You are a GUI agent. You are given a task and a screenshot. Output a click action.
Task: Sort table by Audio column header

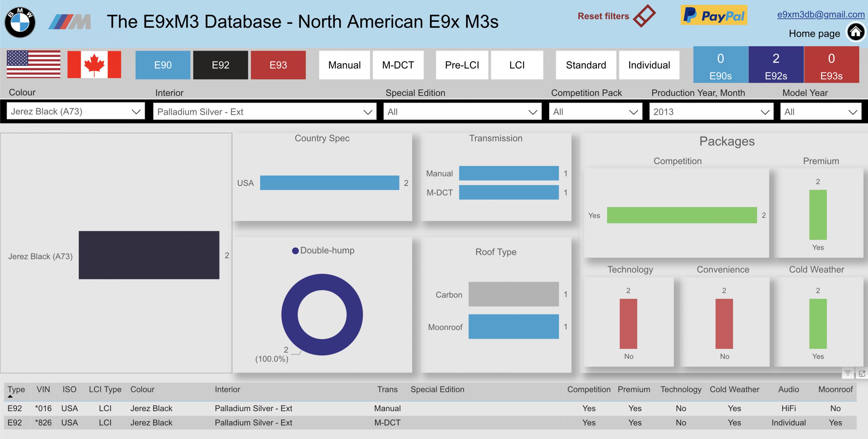788,389
